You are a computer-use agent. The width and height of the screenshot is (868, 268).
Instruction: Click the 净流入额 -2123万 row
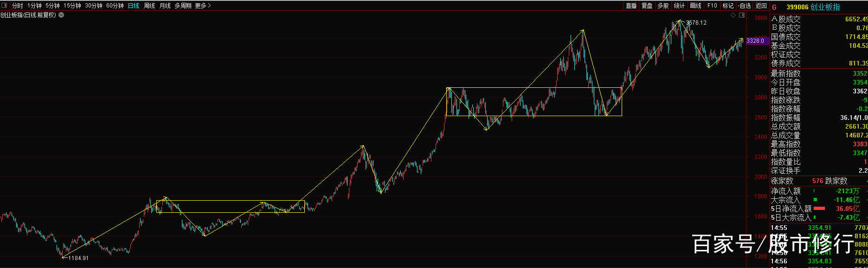[819, 191]
